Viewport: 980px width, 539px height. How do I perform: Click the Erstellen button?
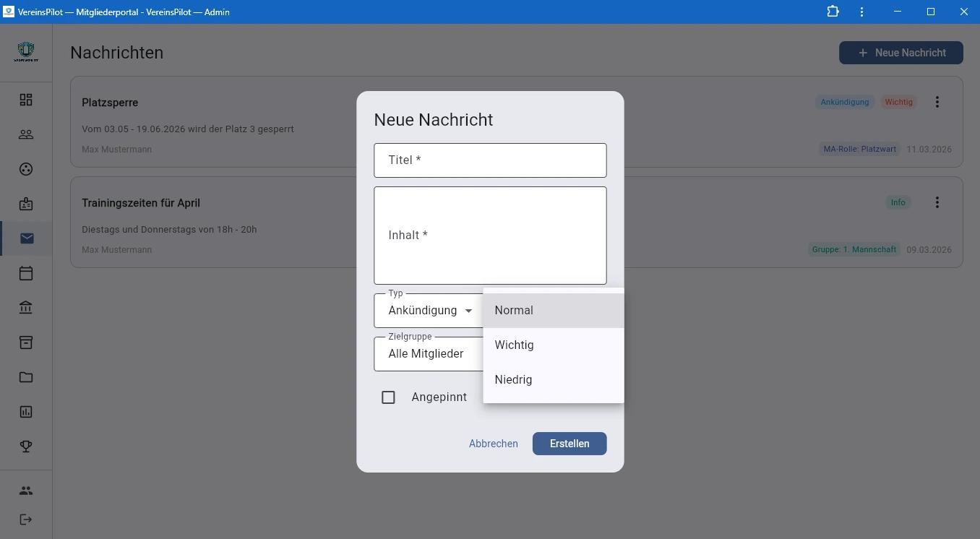(x=569, y=443)
